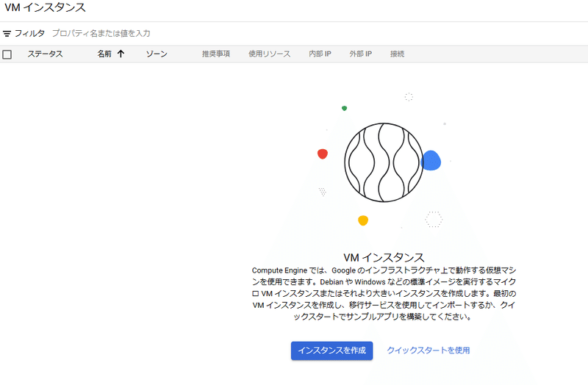Click the 内部 IP column header

320,54
